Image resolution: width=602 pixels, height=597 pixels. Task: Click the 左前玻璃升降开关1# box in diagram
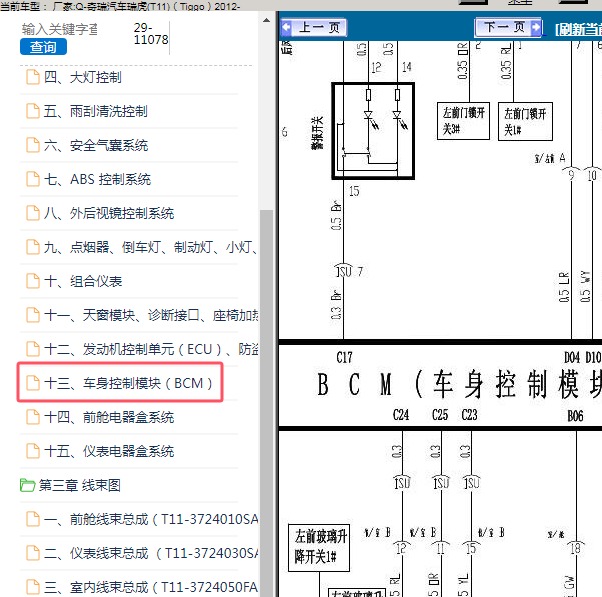pyautogui.click(x=319, y=548)
